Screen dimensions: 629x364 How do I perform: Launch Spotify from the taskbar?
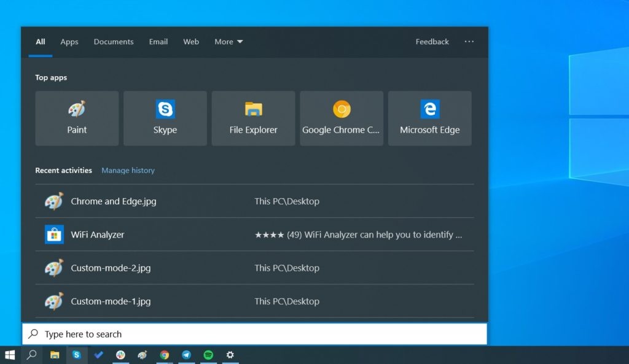point(208,355)
